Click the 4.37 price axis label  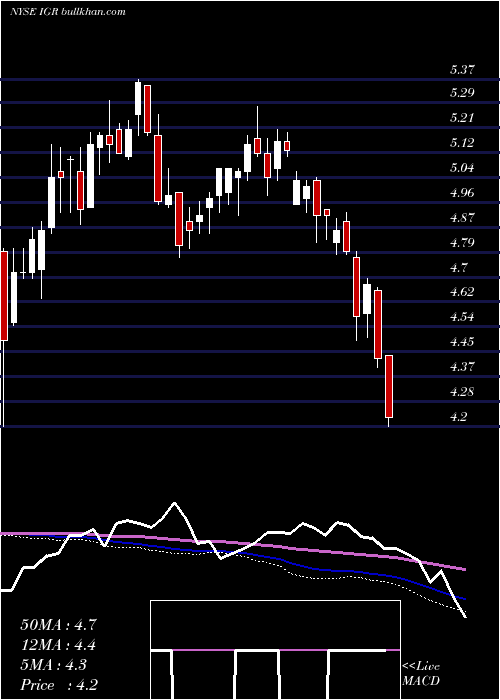point(462,367)
